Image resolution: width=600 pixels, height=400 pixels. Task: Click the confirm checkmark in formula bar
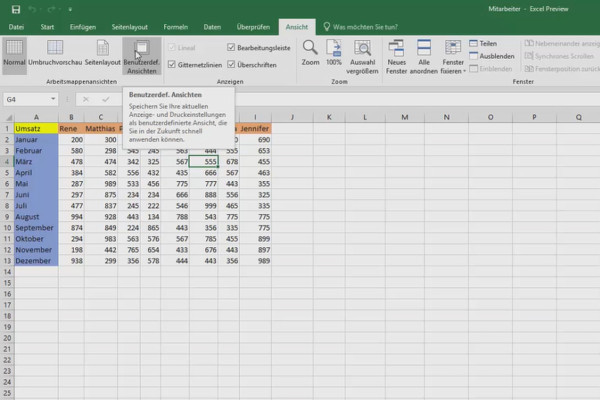tap(106, 99)
